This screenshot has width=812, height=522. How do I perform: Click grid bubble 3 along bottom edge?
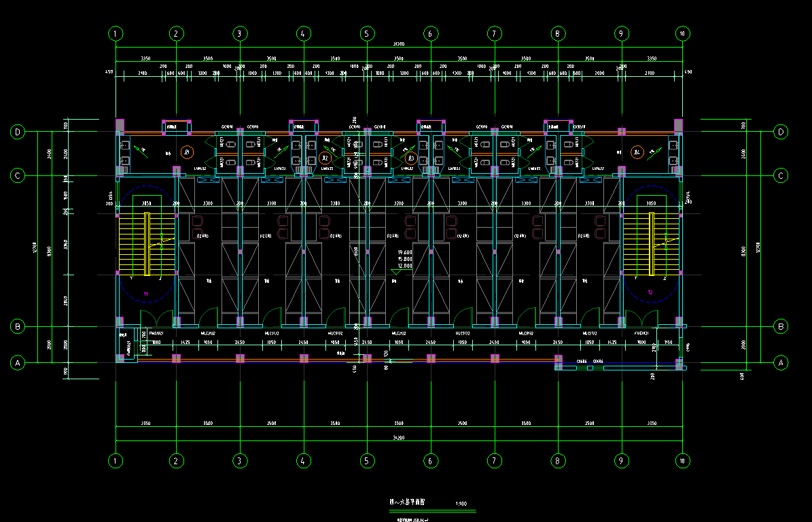click(239, 461)
